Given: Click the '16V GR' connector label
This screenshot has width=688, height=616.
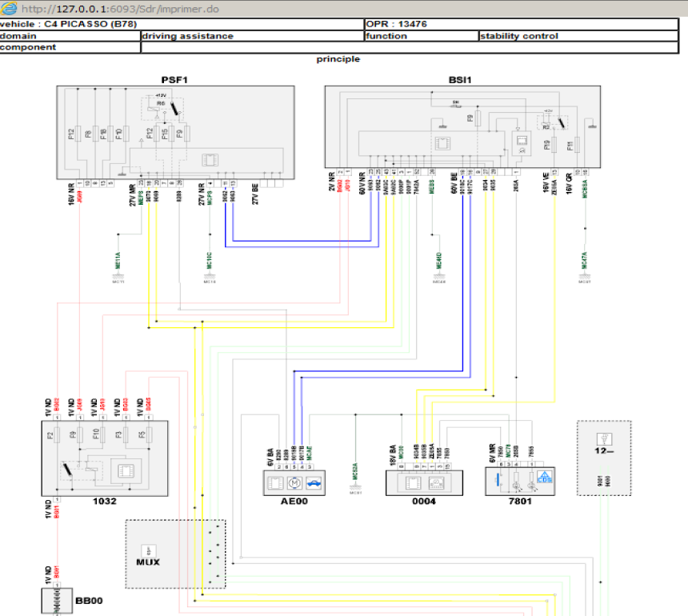Looking at the screenshot, I should [x=569, y=183].
